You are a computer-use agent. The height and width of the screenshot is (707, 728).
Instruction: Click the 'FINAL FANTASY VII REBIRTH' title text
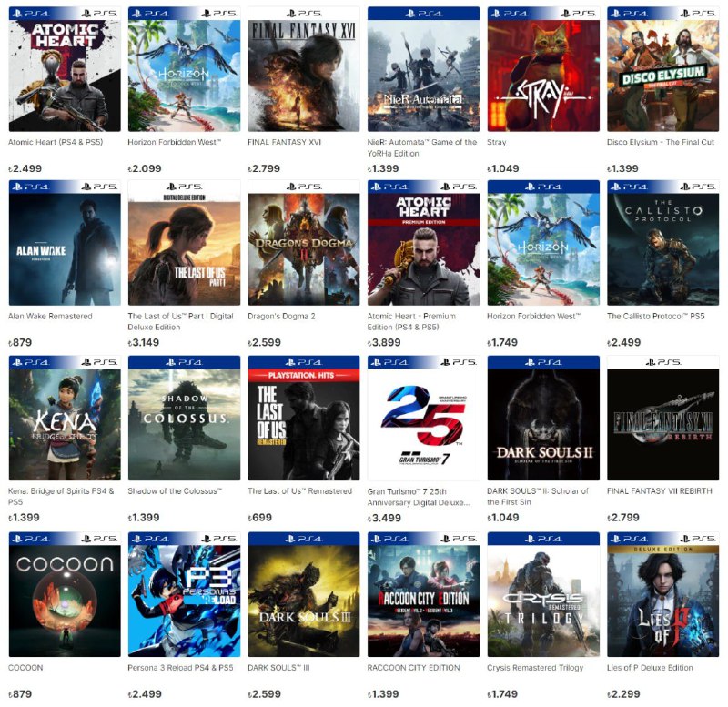(x=659, y=491)
